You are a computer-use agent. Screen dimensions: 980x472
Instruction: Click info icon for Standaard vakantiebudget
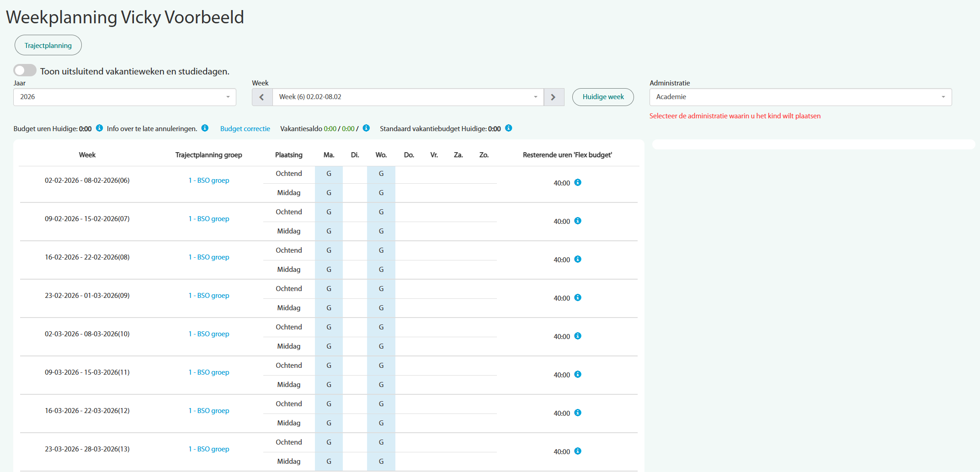[508, 128]
